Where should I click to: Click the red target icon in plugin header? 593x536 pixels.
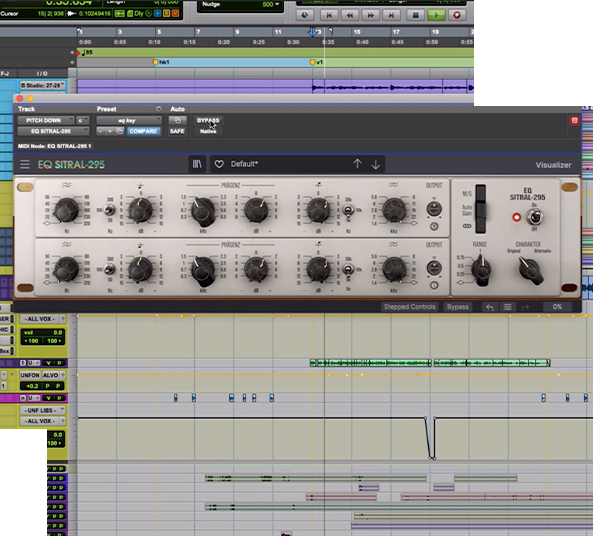tap(574, 120)
